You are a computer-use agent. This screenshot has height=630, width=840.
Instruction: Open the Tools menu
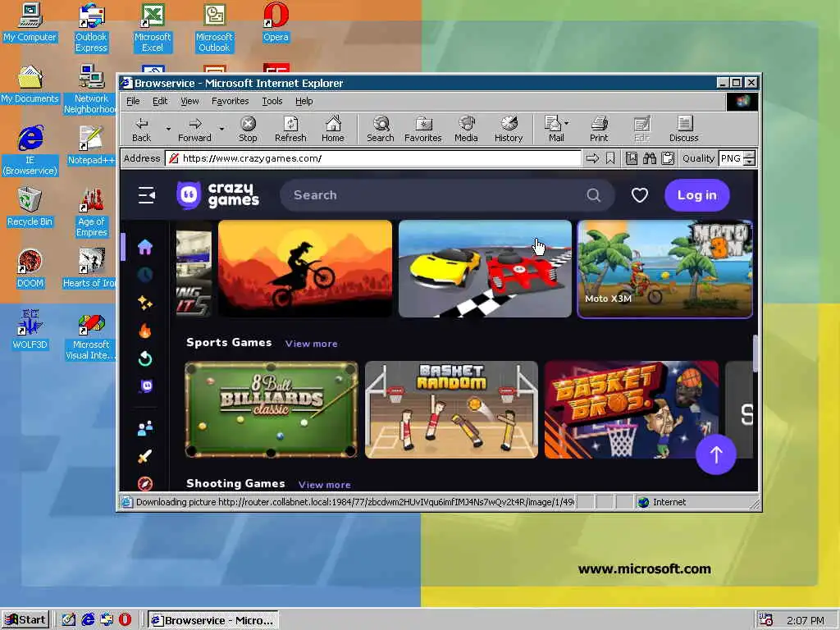(x=272, y=101)
